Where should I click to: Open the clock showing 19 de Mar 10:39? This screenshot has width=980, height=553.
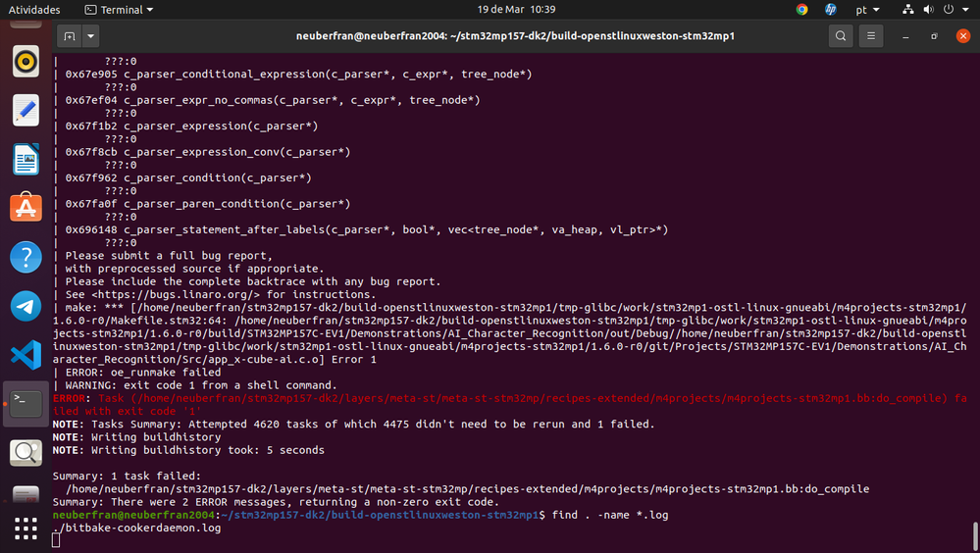click(516, 10)
